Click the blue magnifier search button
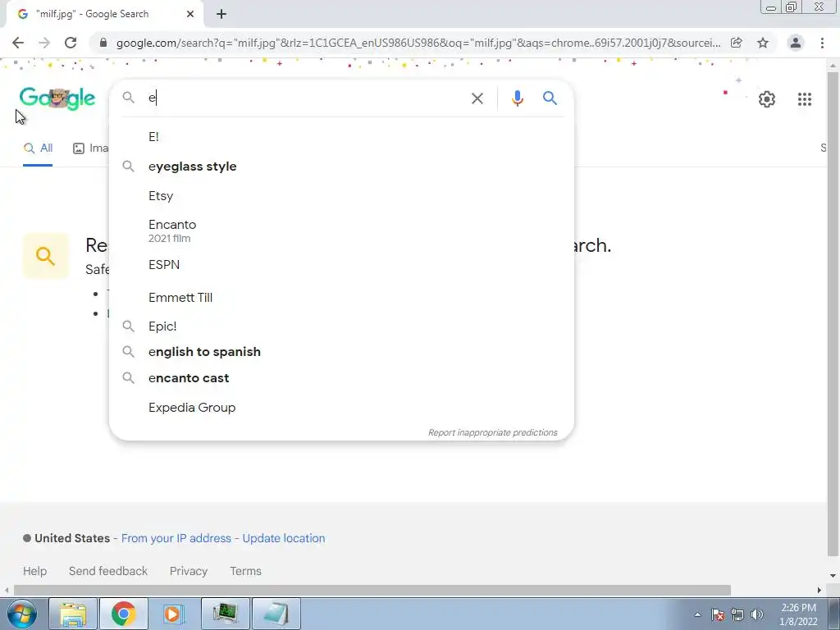The width and height of the screenshot is (840, 630). pyautogui.click(x=550, y=98)
